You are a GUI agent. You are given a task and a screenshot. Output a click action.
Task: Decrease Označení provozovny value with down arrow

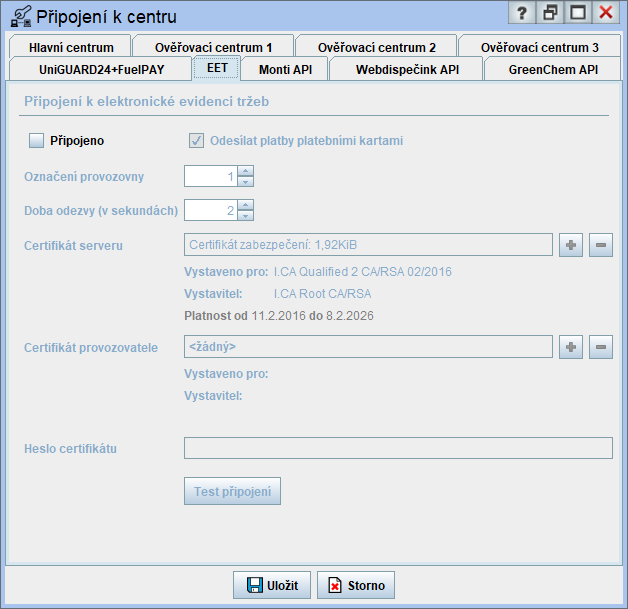[246, 183]
